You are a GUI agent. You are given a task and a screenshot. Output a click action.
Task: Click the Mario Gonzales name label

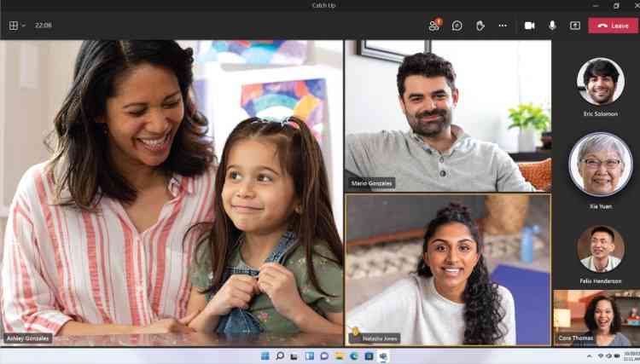click(x=371, y=183)
